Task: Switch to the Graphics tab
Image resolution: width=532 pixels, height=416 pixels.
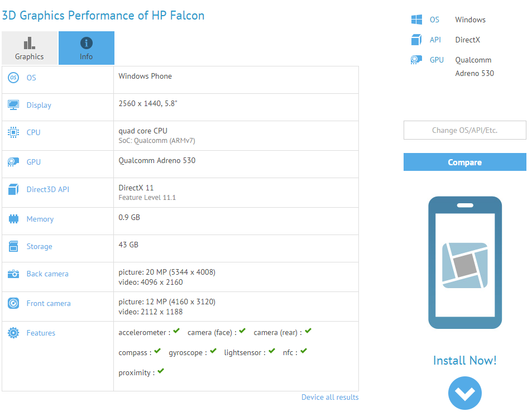Action: pos(30,48)
